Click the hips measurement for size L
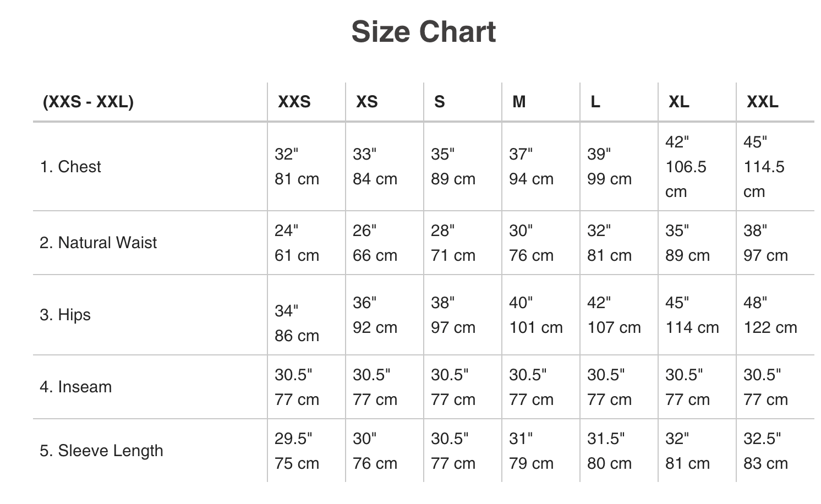The width and height of the screenshot is (821, 504). click(614, 315)
